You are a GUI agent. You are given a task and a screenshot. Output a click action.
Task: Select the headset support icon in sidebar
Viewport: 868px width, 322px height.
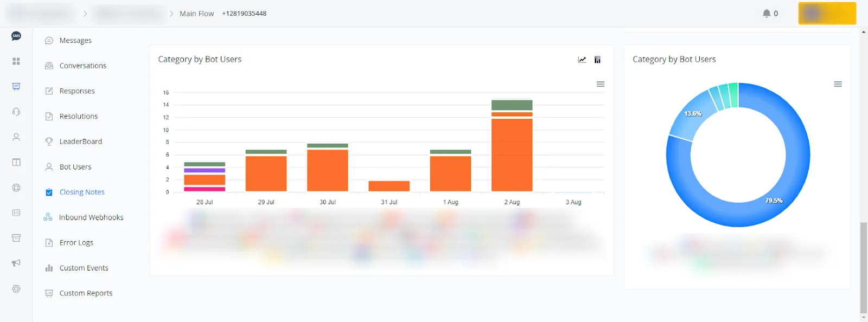(x=16, y=112)
